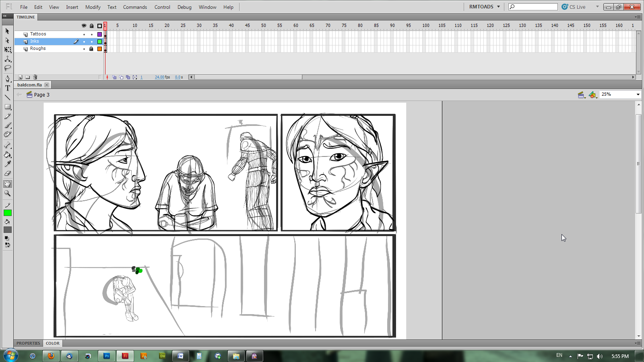Viewport: 644px width, 362px height.
Task: Open the green fill color swatch
Action: coord(8,213)
